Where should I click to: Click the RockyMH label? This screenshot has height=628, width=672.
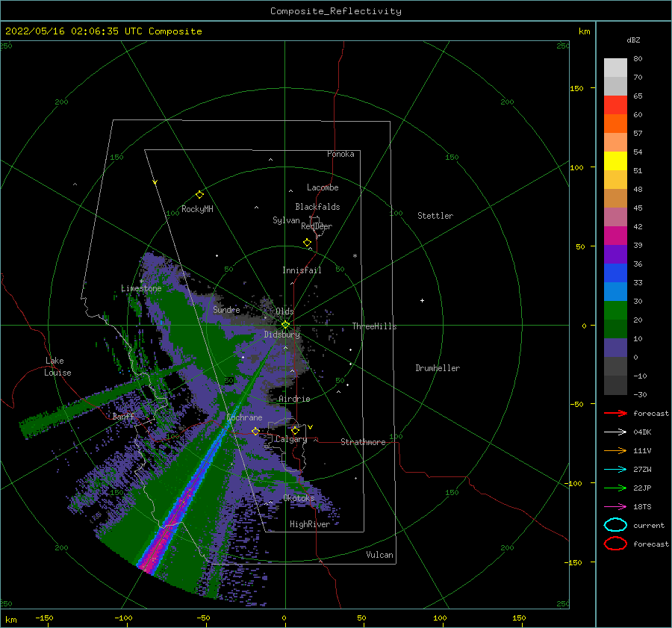click(197, 209)
